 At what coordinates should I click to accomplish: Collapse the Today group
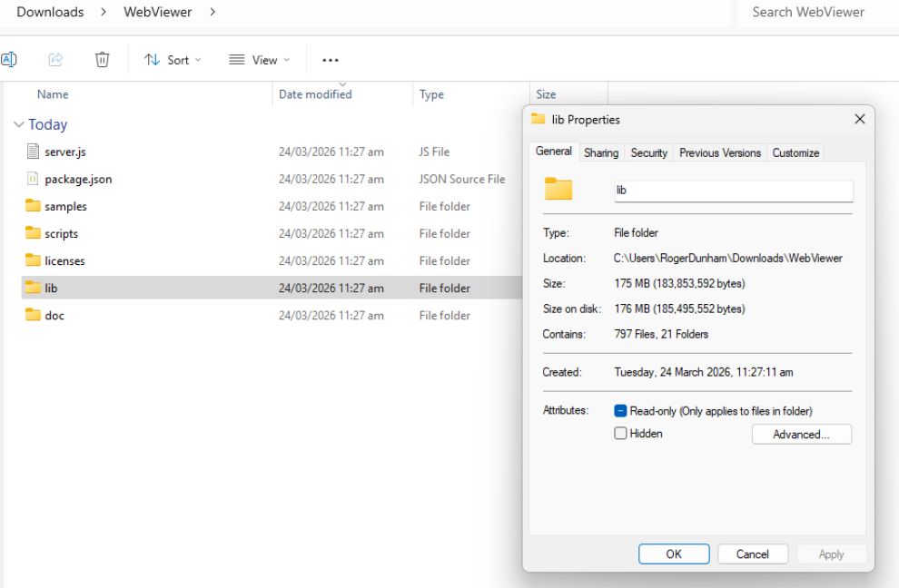click(19, 124)
